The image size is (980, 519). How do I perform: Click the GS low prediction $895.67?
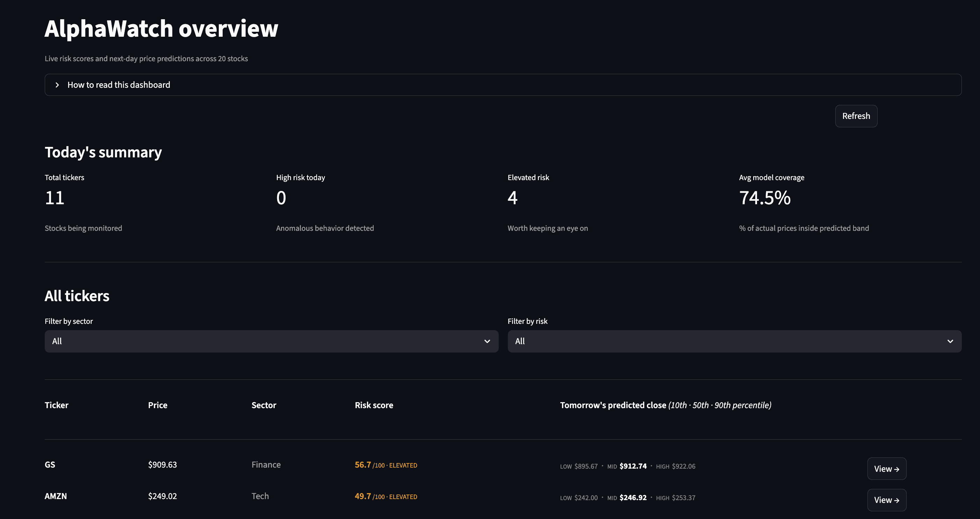(x=586, y=467)
